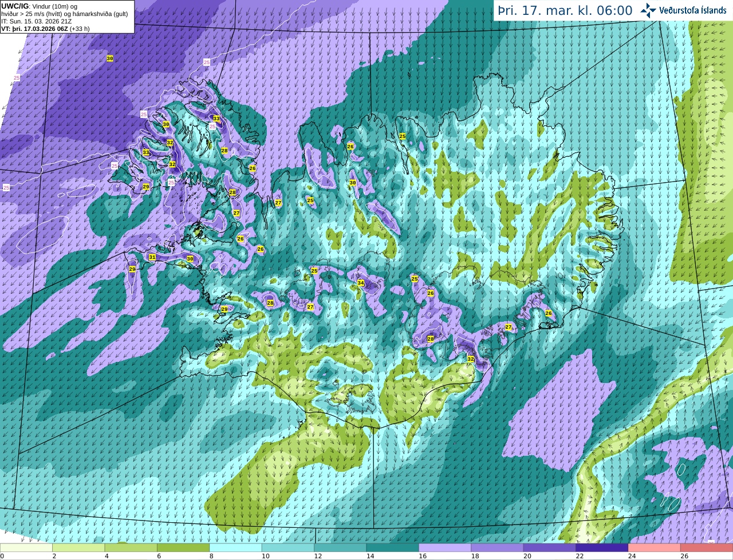
Task: Click the 'Veðurstofa Íslands' logo text
Action: pos(692,10)
